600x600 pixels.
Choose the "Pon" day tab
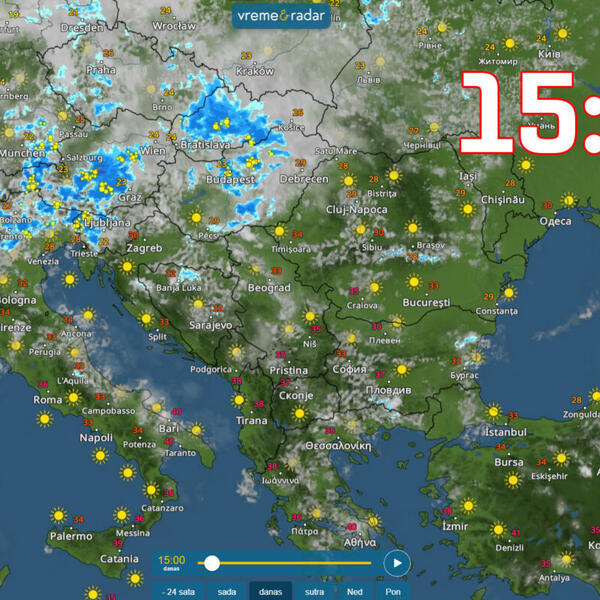coord(393,591)
